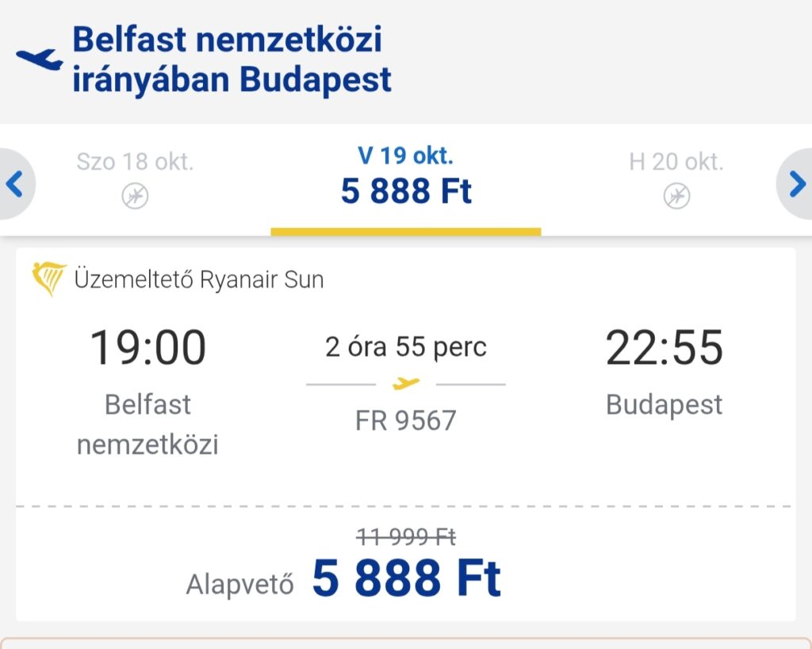Click the Üzemeltető Ryanair Sun operator label
This screenshot has width=812, height=649.
(x=199, y=280)
